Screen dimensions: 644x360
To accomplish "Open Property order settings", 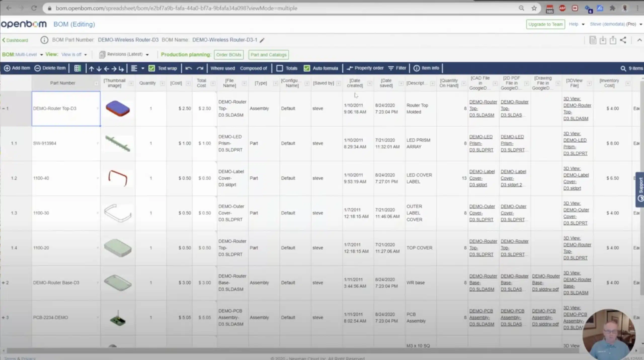I will 365,68.
